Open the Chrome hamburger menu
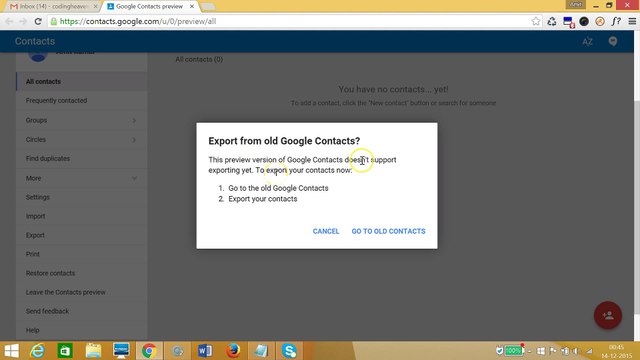 [x=632, y=21]
